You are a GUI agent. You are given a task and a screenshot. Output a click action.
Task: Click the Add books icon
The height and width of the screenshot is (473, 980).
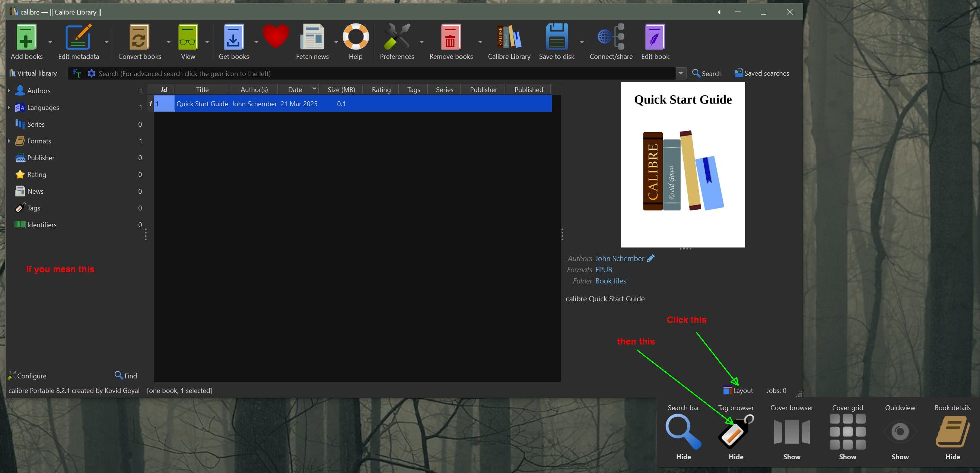tap(26, 37)
